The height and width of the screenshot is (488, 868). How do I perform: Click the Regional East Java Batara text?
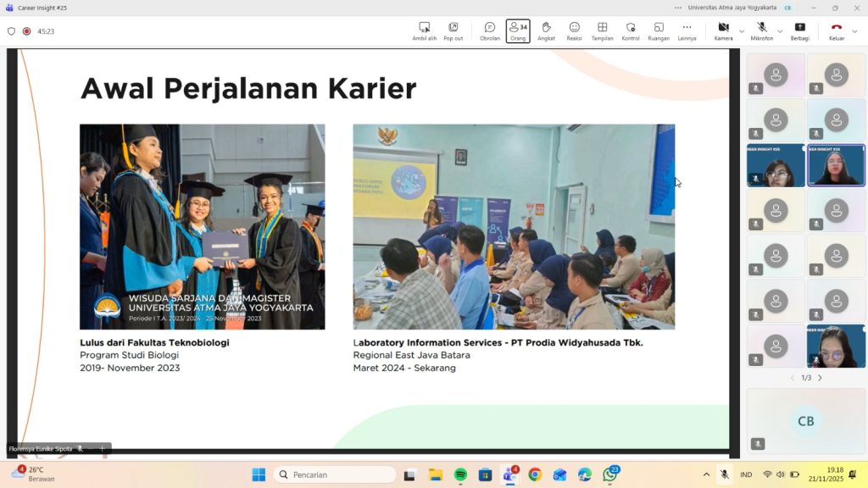411,355
